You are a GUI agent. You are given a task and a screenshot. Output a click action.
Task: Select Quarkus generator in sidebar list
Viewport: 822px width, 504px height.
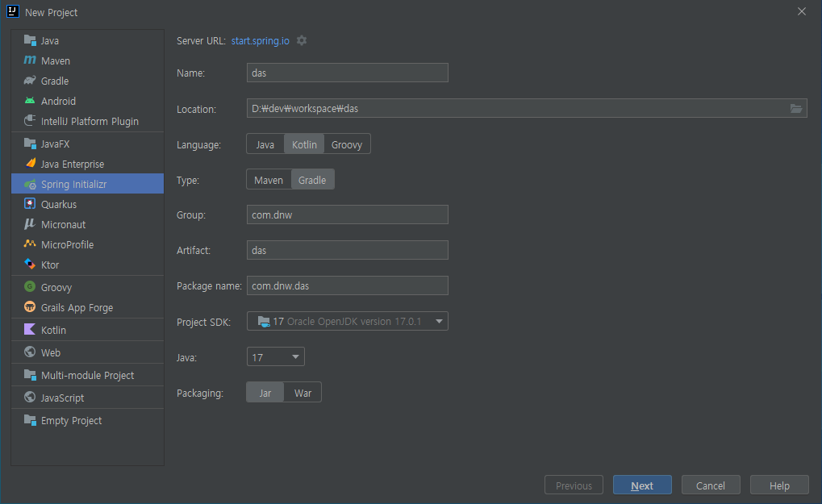[88, 204]
